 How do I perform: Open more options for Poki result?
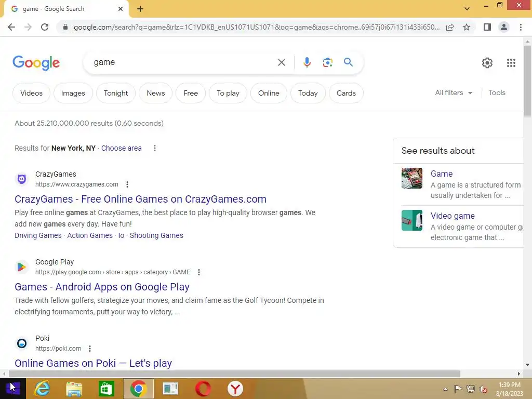[x=90, y=349]
